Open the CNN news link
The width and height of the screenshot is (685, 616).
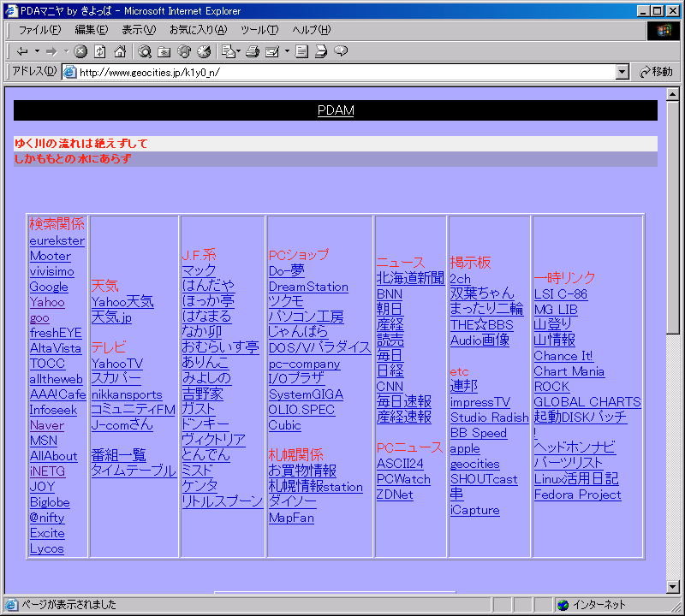(x=390, y=387)
